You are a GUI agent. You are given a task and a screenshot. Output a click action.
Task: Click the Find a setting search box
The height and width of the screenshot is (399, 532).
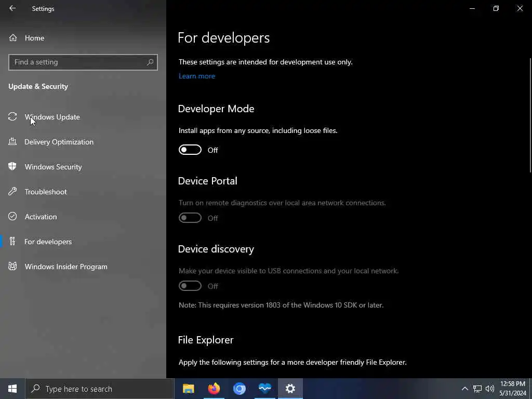(x=83, y=62)
